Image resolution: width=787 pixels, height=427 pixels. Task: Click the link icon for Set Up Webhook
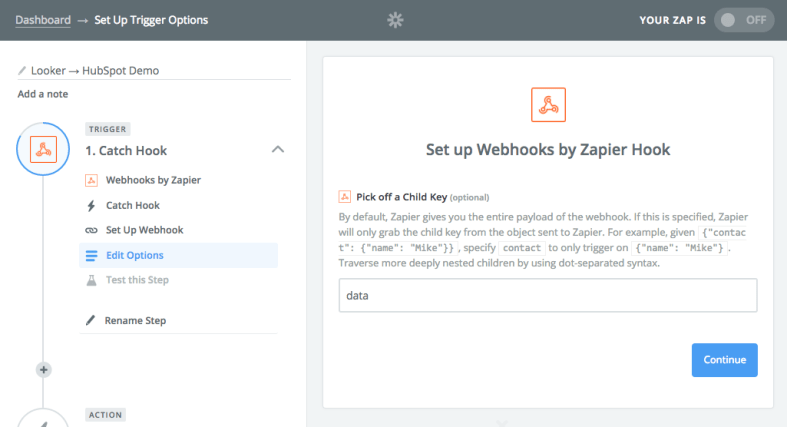click(91, 230)
